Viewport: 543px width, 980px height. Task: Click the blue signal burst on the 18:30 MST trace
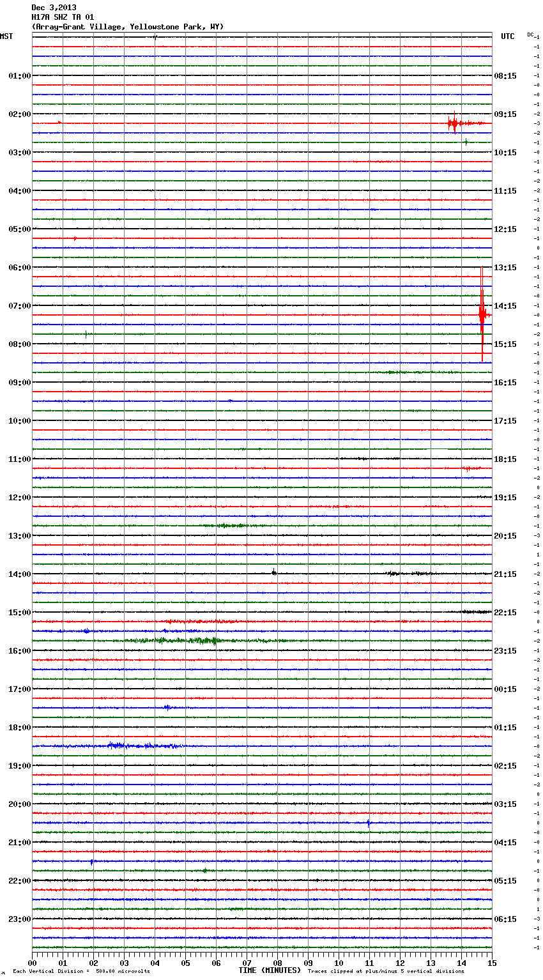coord(116,745)
